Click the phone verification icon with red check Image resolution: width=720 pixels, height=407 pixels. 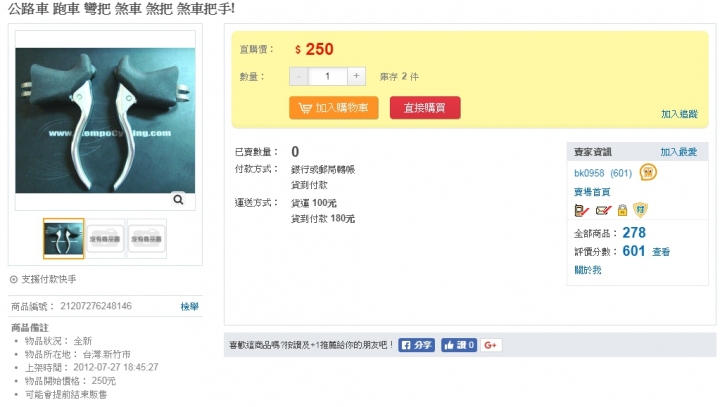(x=581, y=210)
